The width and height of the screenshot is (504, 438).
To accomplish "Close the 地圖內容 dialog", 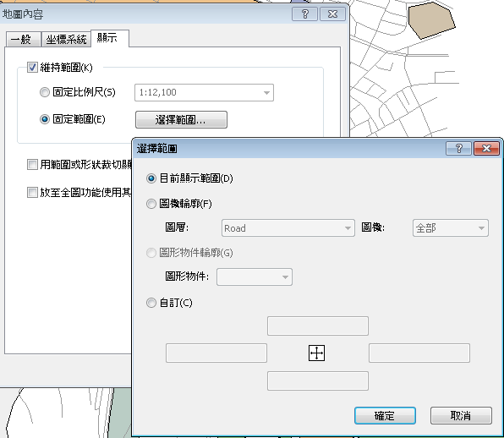I will pyautogui.click(x=332, y=14).
